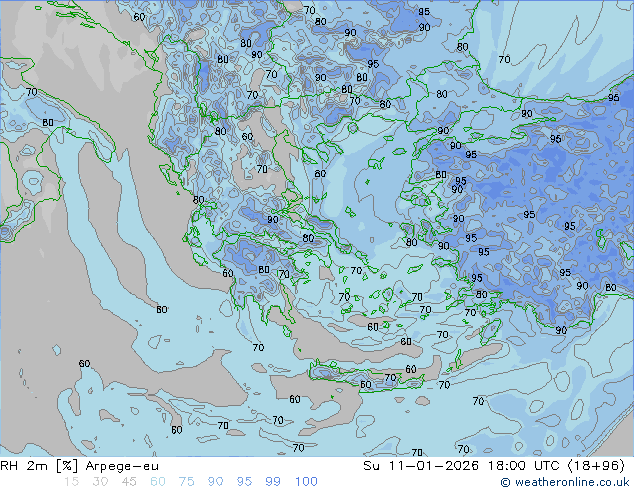Click the 75 legend value
The image size is (634, 490).
point(186,482)
